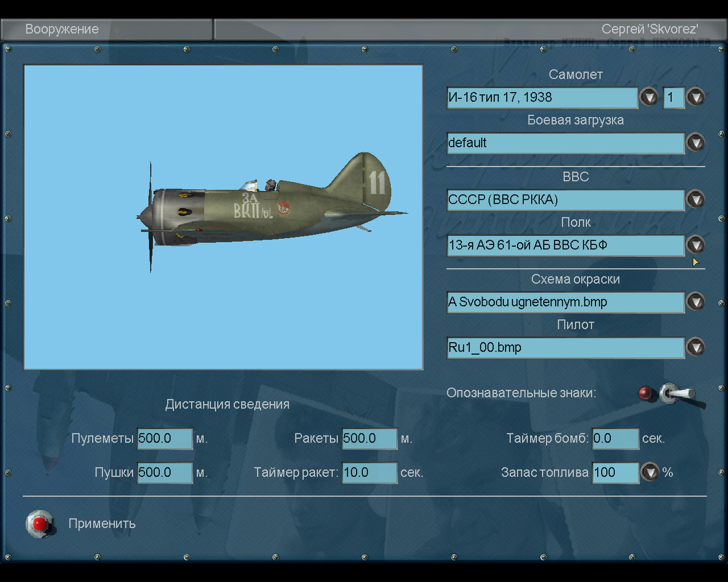
Task: Click the Пулеметы convergence distance field
Action: tap(165, 439)
